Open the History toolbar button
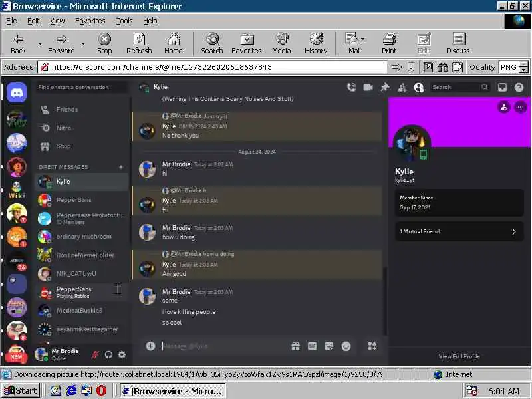The image size is (532, 399). point(316,43)
